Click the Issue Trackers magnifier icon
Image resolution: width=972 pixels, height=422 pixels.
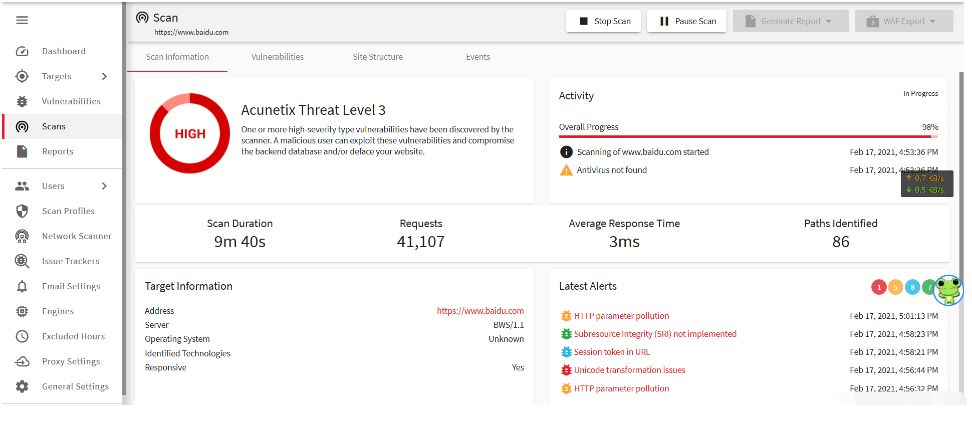(22, 262)
